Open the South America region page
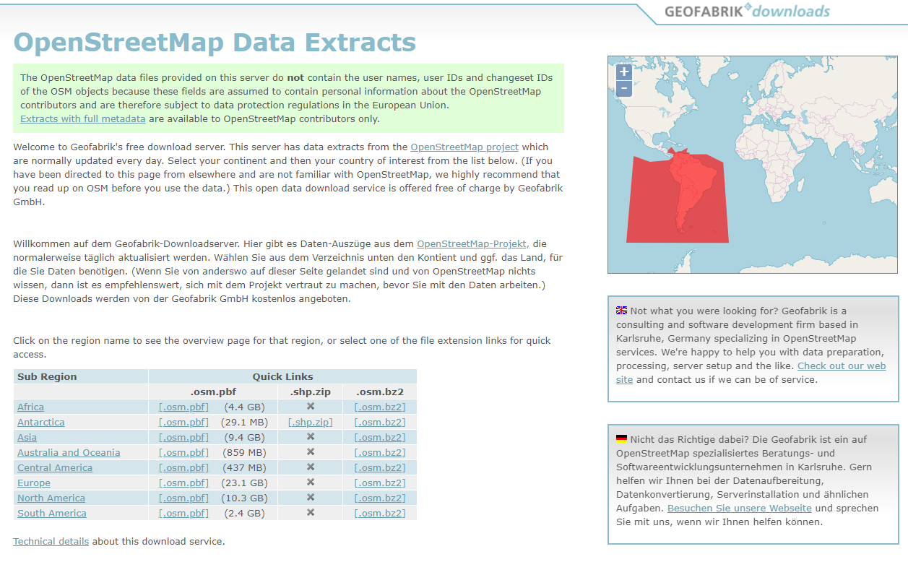This screenshot has height=588, width=908. [52, 514]
